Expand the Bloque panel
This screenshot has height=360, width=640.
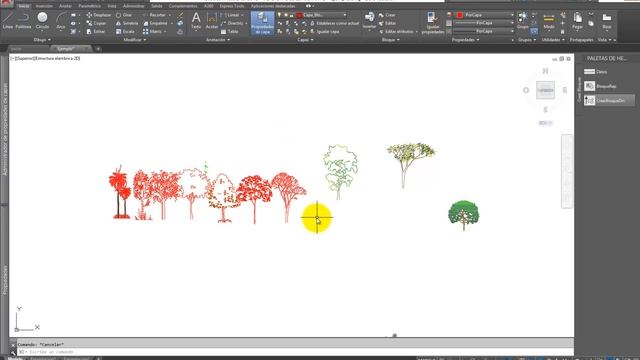click(x=391, y=40)
